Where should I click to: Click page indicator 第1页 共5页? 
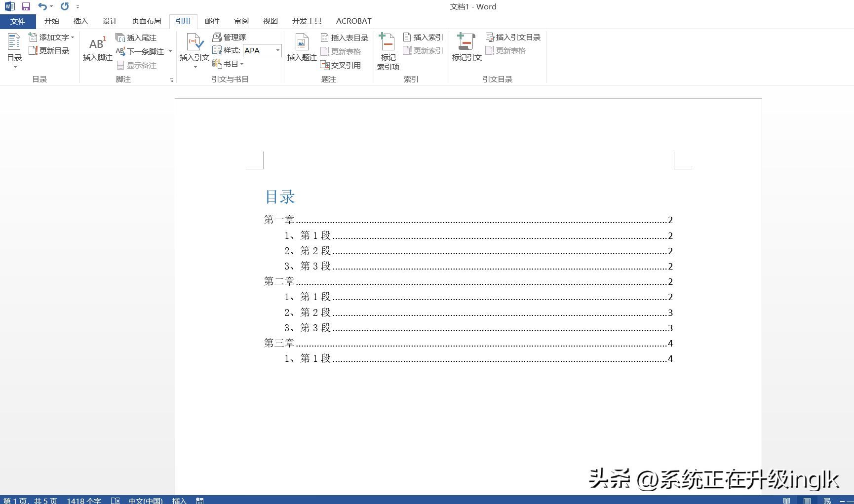[31, 501]
